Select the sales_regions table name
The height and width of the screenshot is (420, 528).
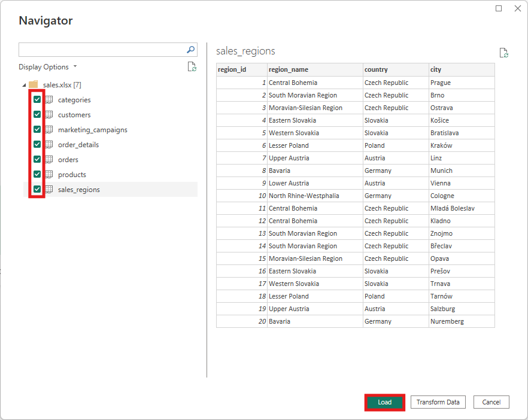79,190
